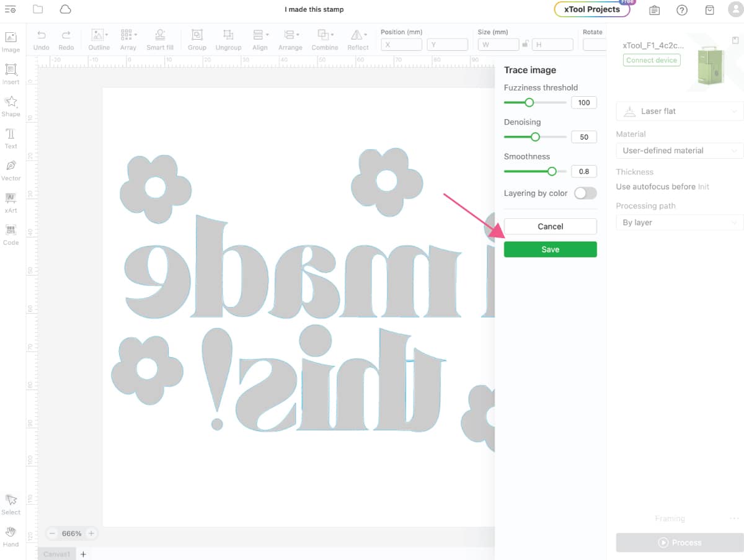Open xTool Projects

pos(592,9)
